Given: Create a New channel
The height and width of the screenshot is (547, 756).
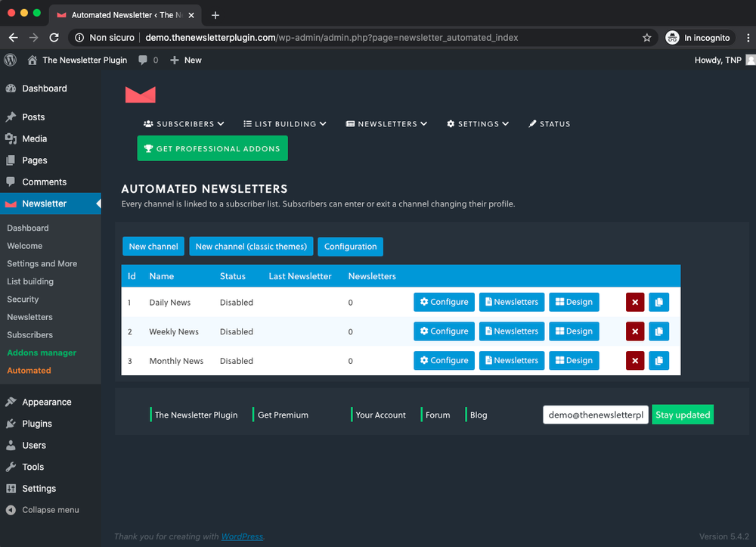Looking at the screenshot, I should [x=153, y=247].
